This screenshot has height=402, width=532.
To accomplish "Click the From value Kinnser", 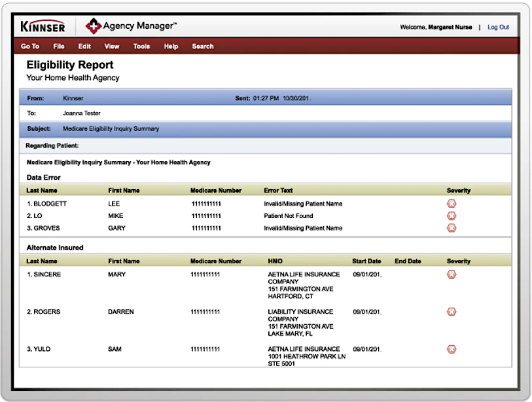I will coord(73,98).
